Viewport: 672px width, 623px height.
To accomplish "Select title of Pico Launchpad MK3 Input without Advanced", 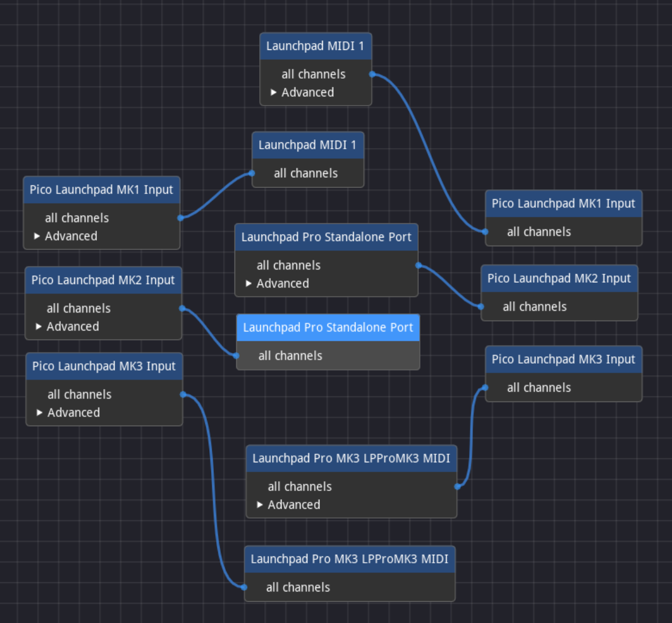I will 563,359.
